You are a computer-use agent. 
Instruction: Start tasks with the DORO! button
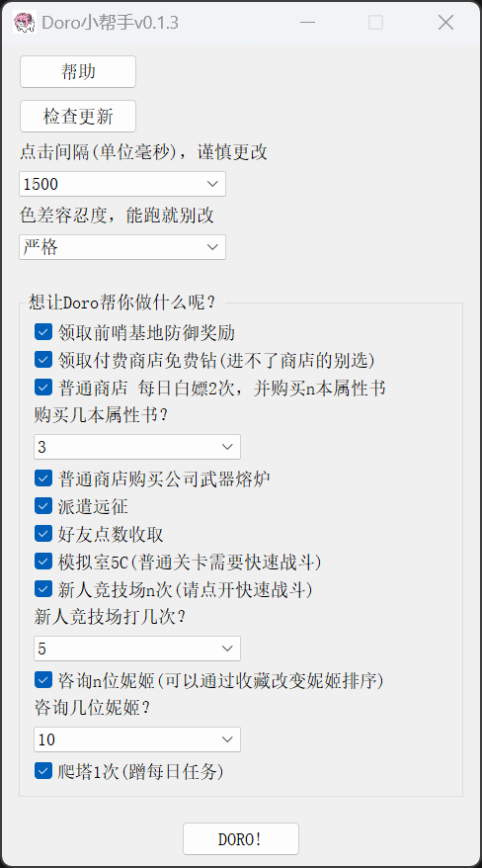(241, 838)
